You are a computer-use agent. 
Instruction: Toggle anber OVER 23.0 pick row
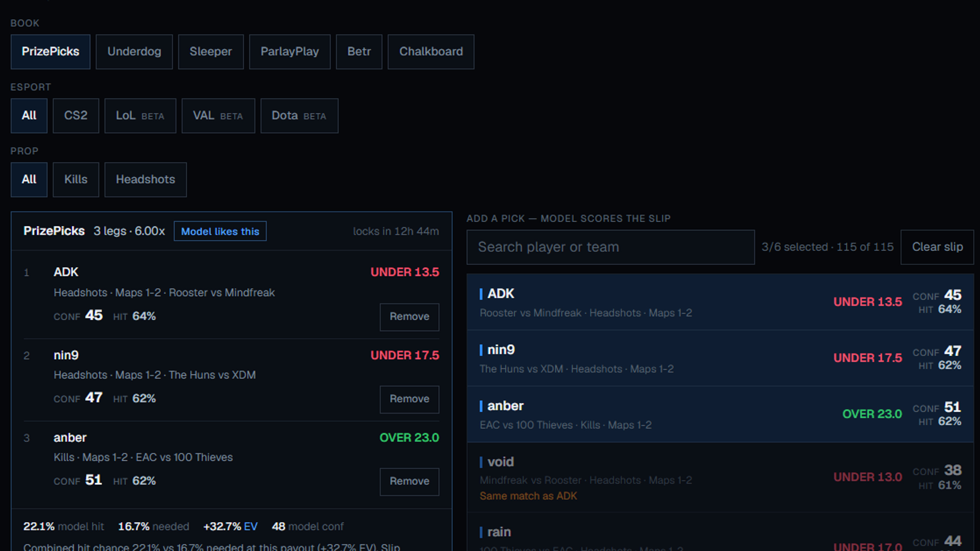point(720,414)
